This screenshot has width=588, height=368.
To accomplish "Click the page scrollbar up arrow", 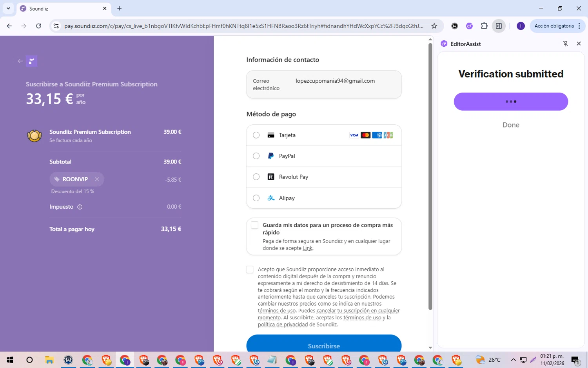I will pyautogui.click(x=430, y=39).
